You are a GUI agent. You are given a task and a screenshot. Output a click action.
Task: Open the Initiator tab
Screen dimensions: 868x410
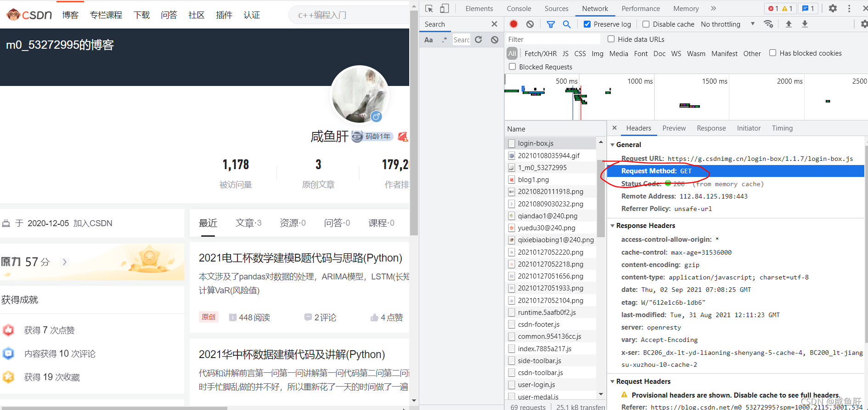tap(749, 128)
